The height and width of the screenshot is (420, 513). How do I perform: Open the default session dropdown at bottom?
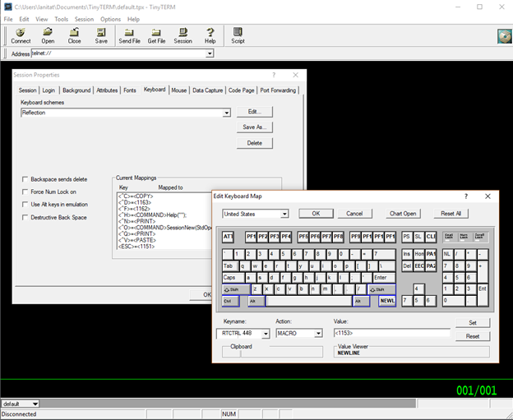click(x=35, y=404)
